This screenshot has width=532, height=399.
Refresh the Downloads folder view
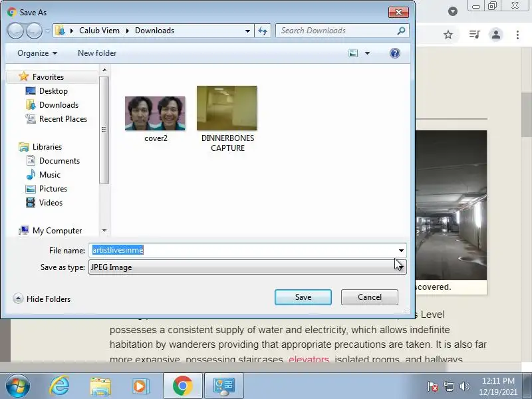click(x=263, y=31)
